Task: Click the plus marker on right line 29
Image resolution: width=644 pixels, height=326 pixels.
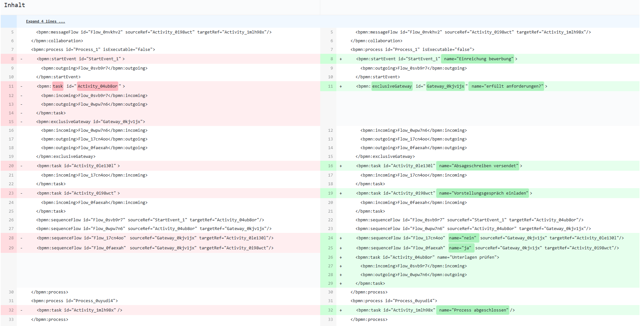Action: (x=341, y=283)
